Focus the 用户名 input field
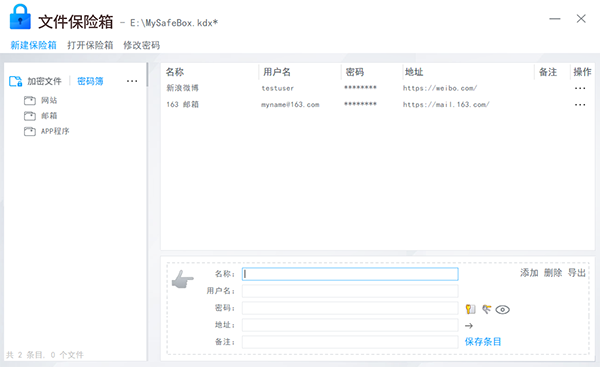The height and width of the screenshot is (367, 600). coord(350,291)
